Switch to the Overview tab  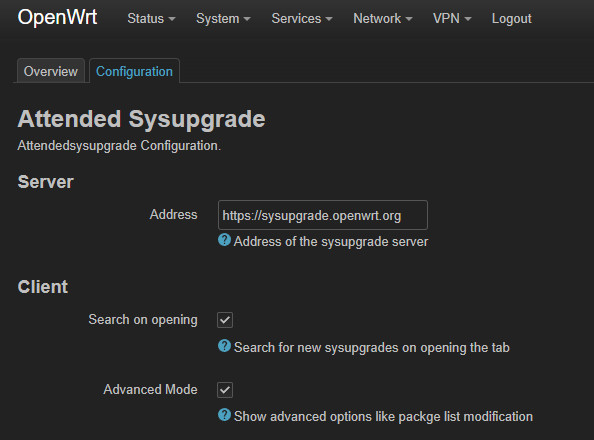point(51,71)
